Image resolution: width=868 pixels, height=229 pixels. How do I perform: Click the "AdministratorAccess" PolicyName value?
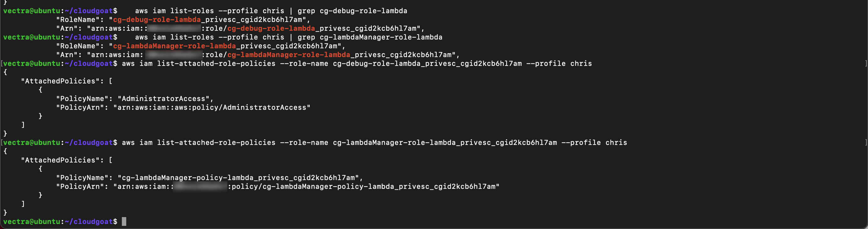point(163,99)
